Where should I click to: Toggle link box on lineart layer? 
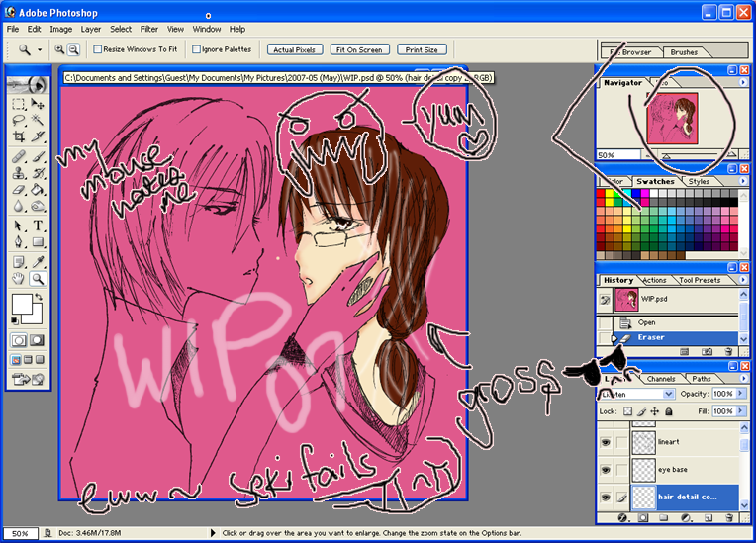pyautogui.click(x=622, y=442)
